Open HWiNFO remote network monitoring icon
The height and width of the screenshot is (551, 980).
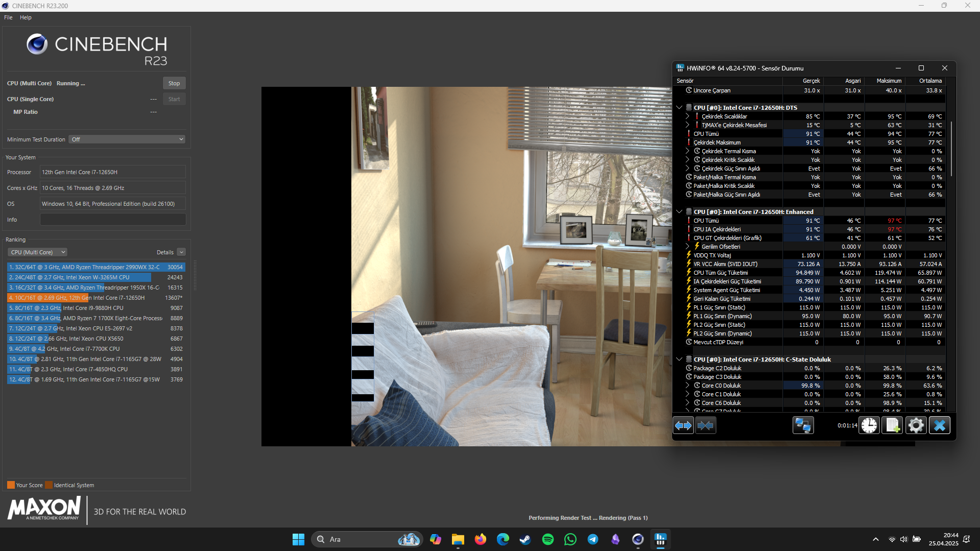point(803,425)
